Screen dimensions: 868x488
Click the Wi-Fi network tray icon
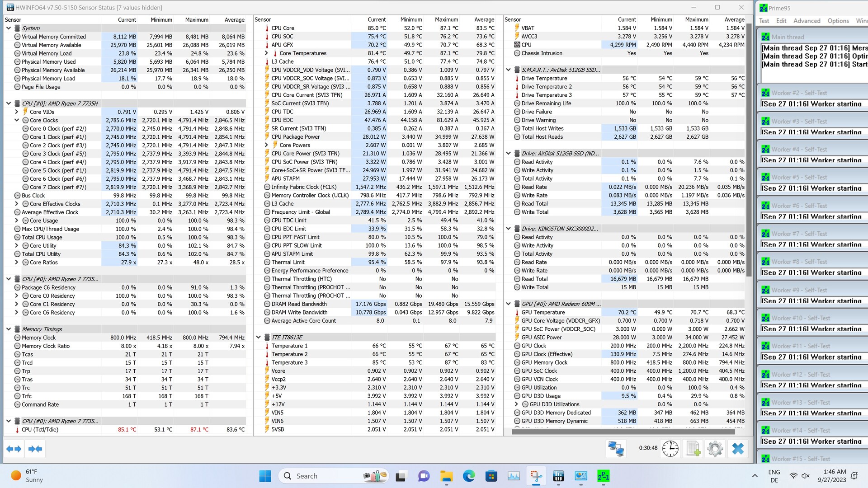(x=793, y=476)
